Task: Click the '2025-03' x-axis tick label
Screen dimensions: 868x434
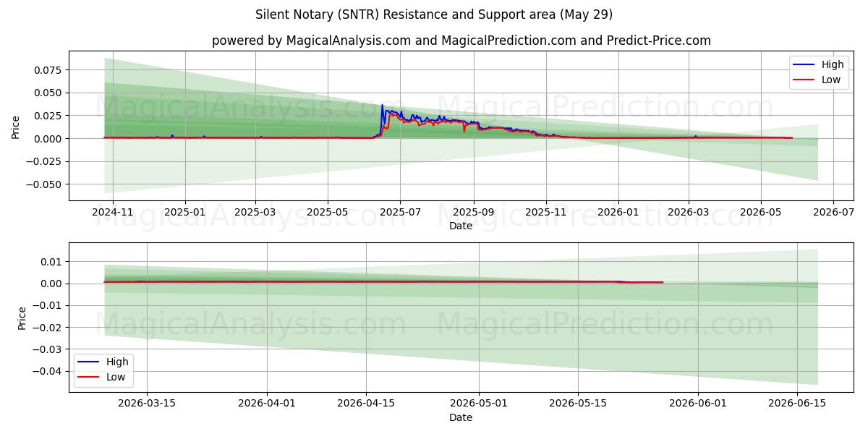Action: [x=255, y=212]
